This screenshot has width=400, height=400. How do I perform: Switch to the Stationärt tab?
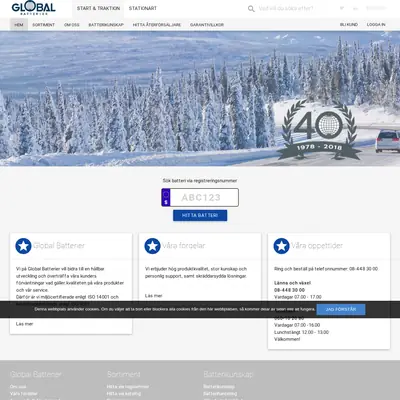click(143, 8)
